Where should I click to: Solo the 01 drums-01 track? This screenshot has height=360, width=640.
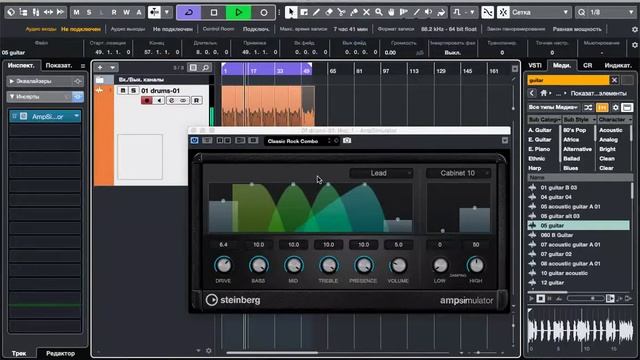click(133, 91)
